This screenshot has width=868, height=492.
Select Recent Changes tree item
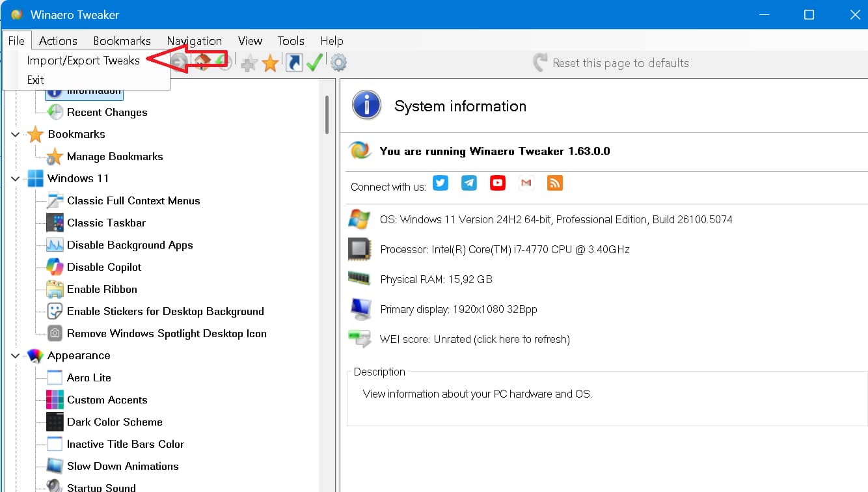click(107, 112)
